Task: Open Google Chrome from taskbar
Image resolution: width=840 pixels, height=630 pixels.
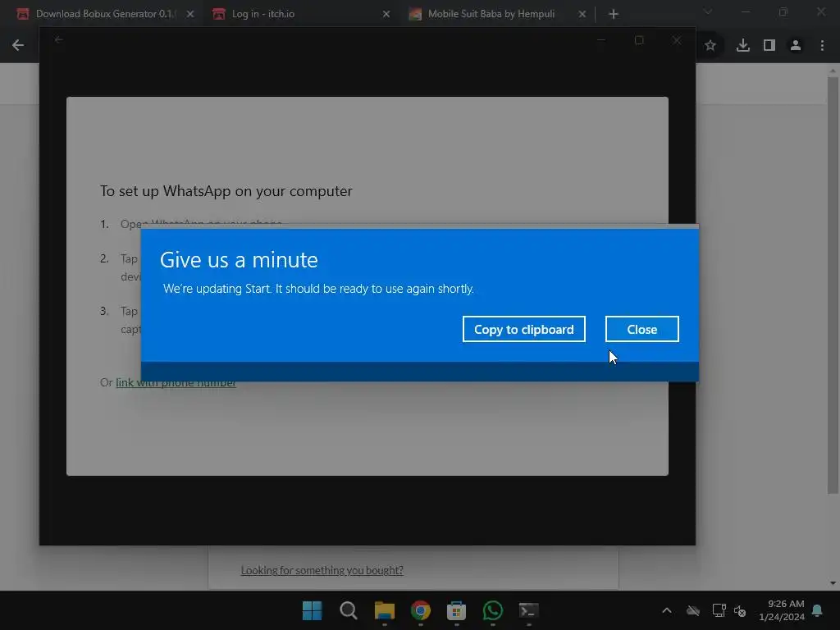Action: [x=421, y=610]
